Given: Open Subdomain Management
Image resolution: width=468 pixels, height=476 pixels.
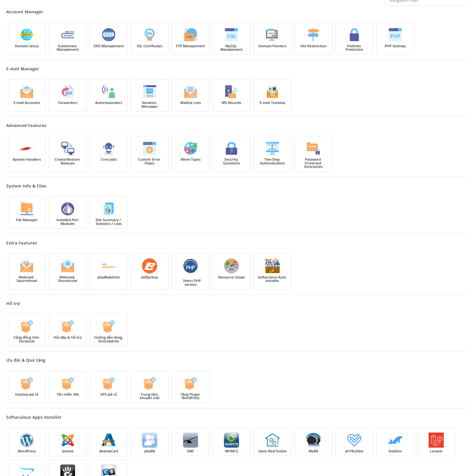Looking at the screenshot, I should point(68,38).
